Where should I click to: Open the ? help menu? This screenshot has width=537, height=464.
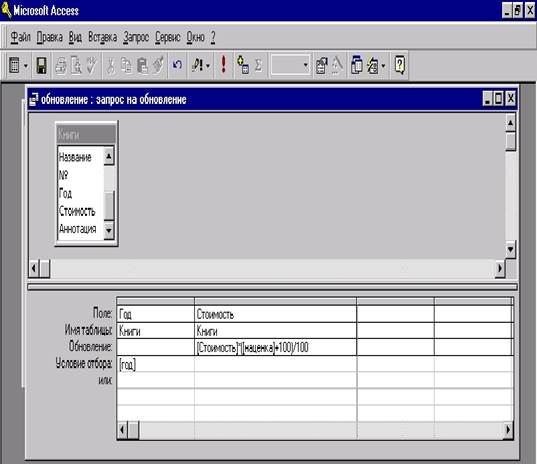[213, 37]
